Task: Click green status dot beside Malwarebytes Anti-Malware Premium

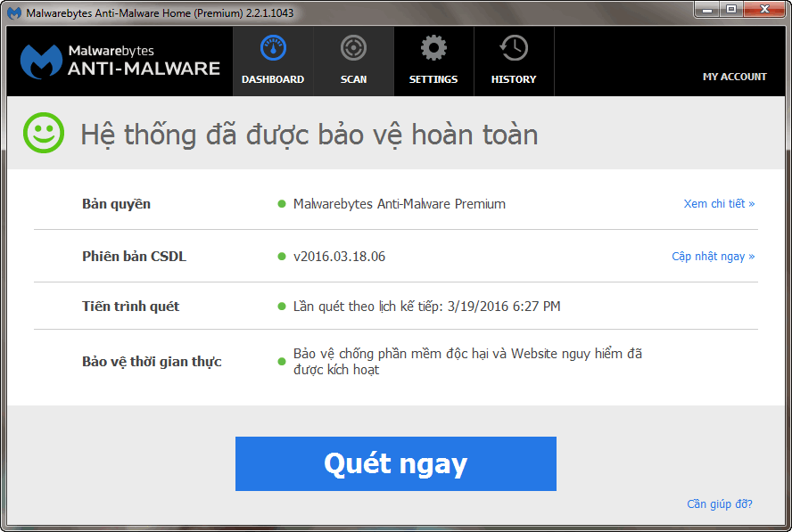Action: [282, 204]
